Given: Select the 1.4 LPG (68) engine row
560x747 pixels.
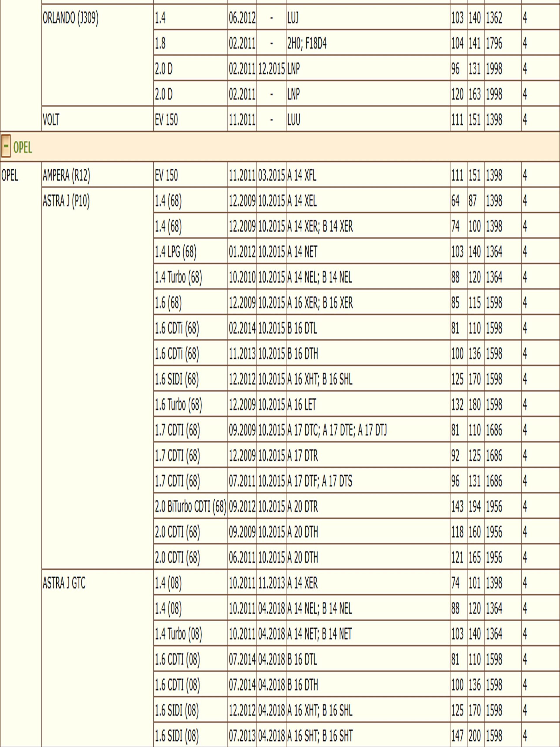Looking at the screenshot, I should click(176, 252).
